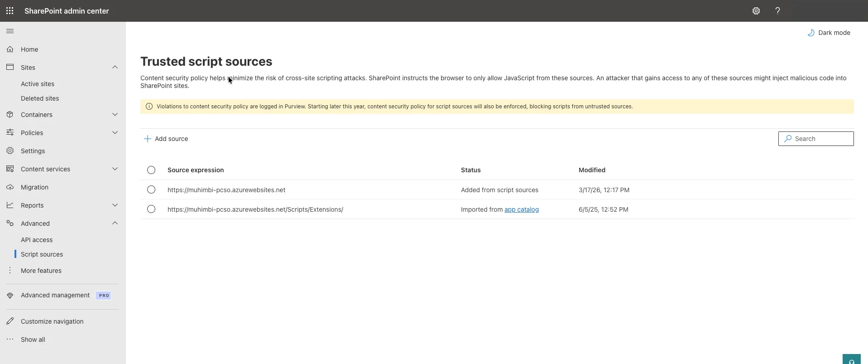Click Show all in sidebar
868x364 pixels.
[33, 340]
